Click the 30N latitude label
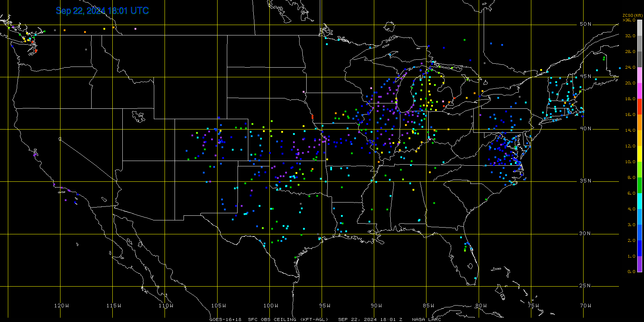644x322 pixels. (x=586, y=233)
